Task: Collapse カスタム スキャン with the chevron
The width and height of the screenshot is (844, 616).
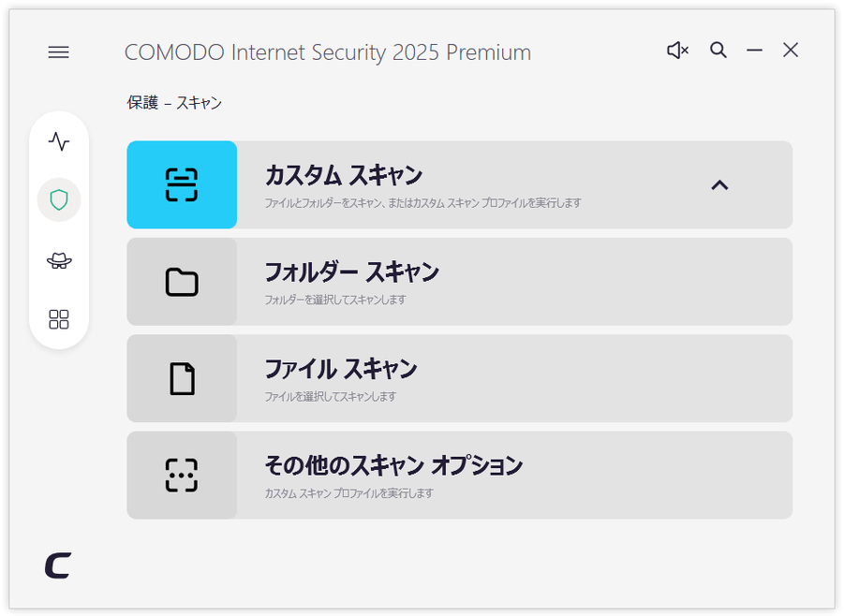Action: pyautogui.click(x=719, y=185)
